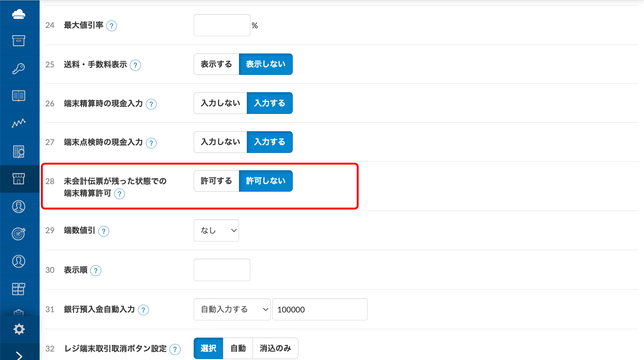
Task: Choose 自動 for レジ端末取引取消ボタン設定
Action: [x=238, y=348]
